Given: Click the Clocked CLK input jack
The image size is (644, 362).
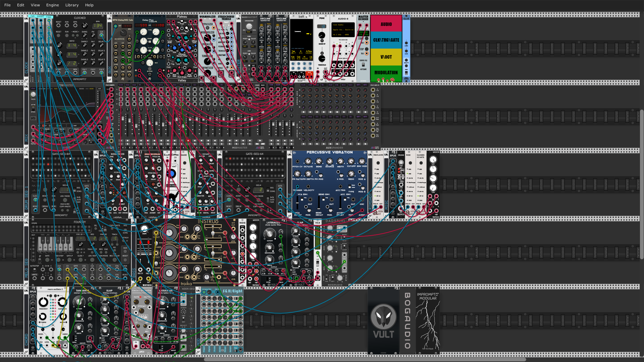Looking at the screenshot, I should click(101, 35).
